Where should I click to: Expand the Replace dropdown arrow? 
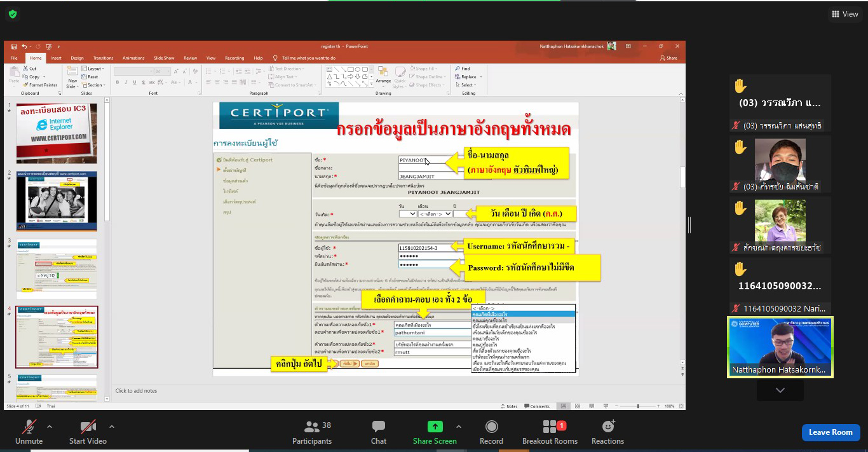click(480, 77)
